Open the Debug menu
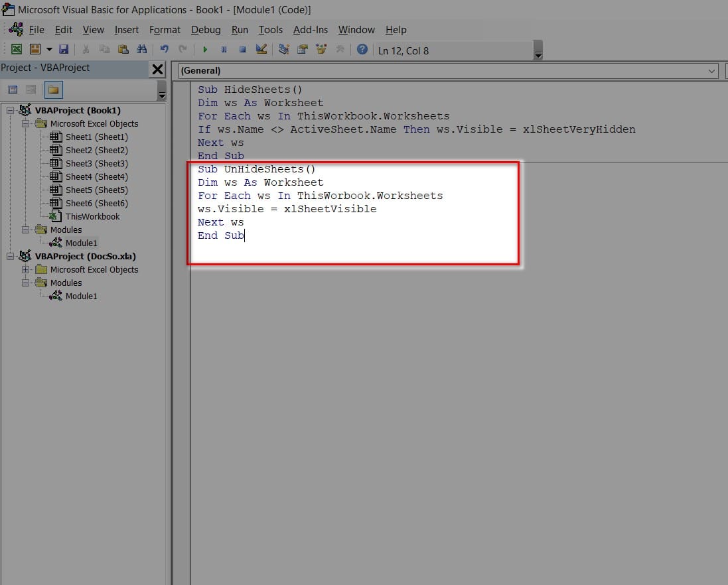Image resolution: width=728 pixels, height=585 pixels. click(206, 30)
